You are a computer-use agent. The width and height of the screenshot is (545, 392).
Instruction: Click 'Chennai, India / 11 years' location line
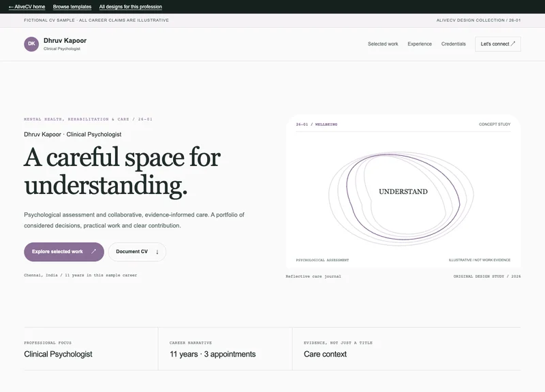pos(80,275)
